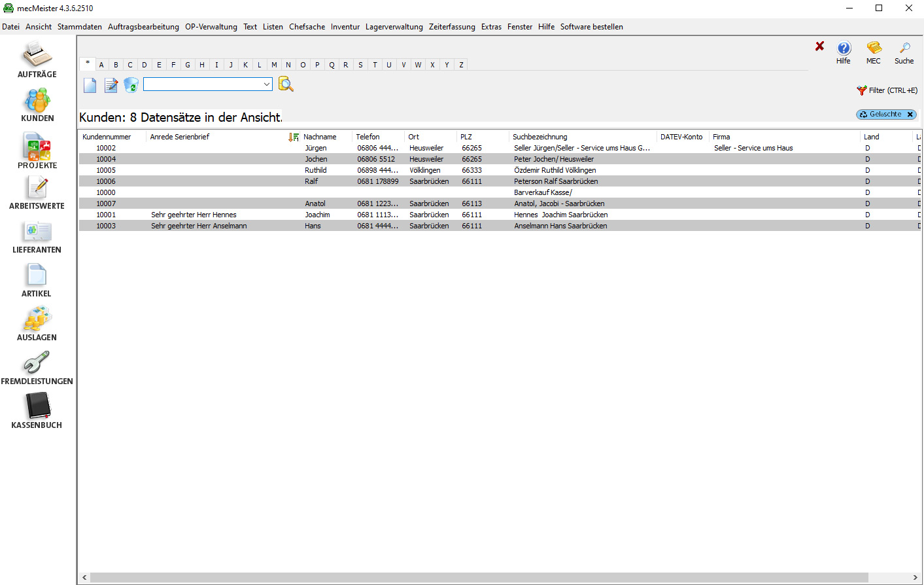Click the edit record pencil icon
924x585 pixels.
[x=111, y=85]
